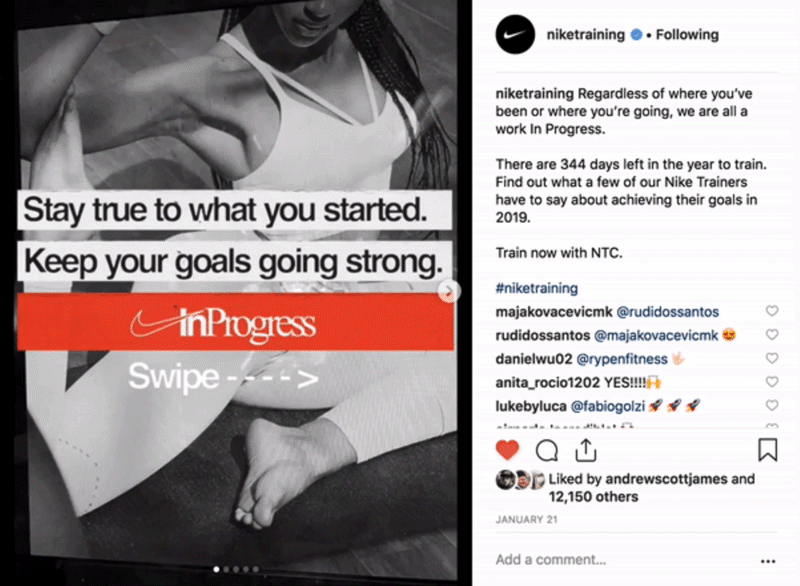Open the comment speech bubble icon
Image resolution: width=800 pixels, height=586 pixels.
(x=546, y=450)
